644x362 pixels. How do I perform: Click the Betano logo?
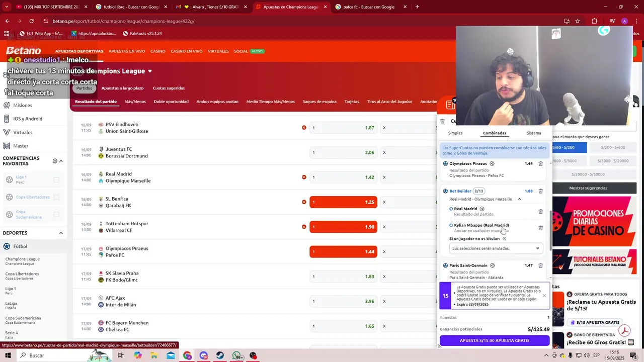tap(24, 51)
